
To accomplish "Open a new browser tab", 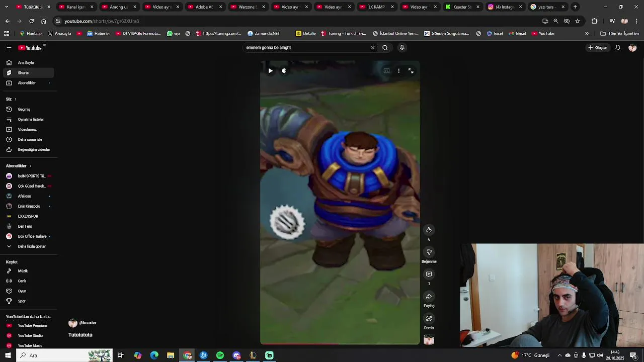I will [575, 7].
